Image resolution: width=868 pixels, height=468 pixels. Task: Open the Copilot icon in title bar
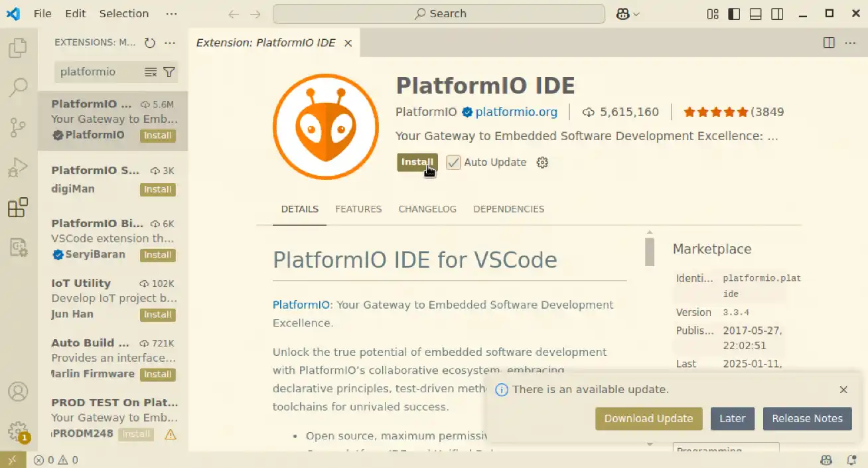point(622,14)
